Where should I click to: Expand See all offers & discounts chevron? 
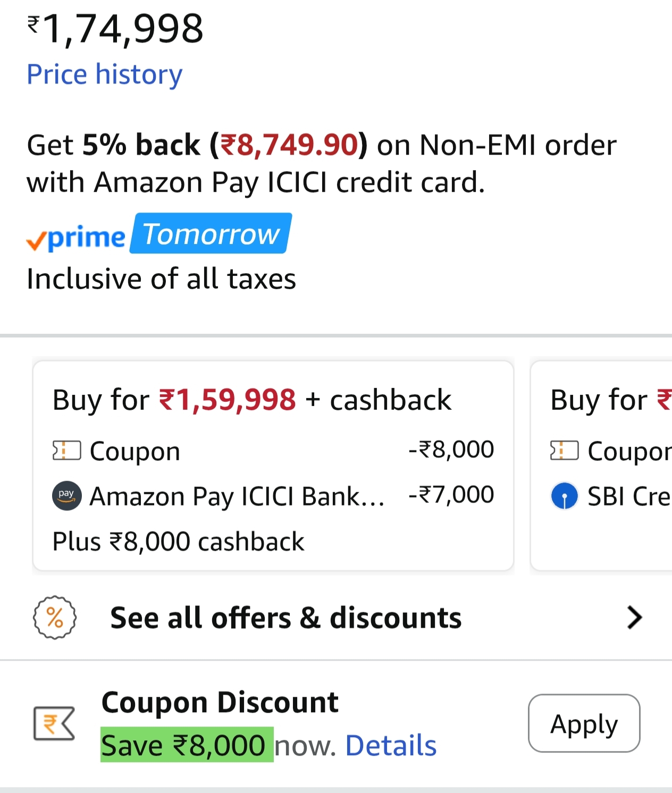pos(634,617)
